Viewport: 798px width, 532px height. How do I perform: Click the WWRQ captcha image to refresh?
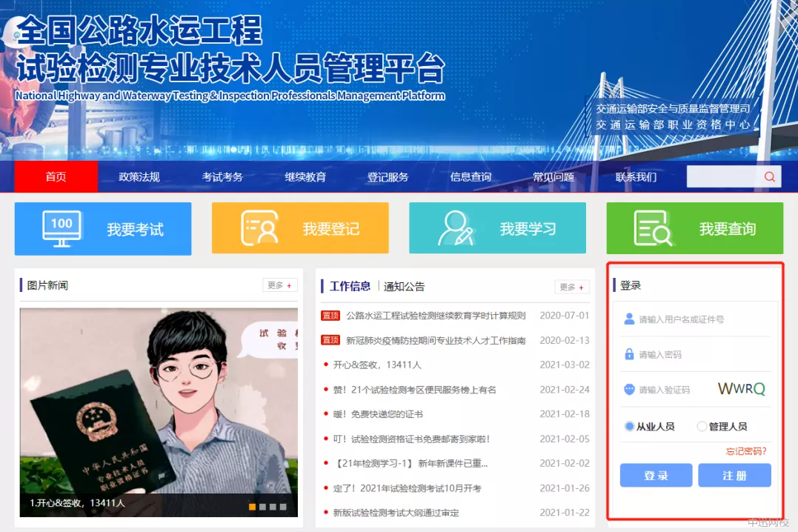741,389
